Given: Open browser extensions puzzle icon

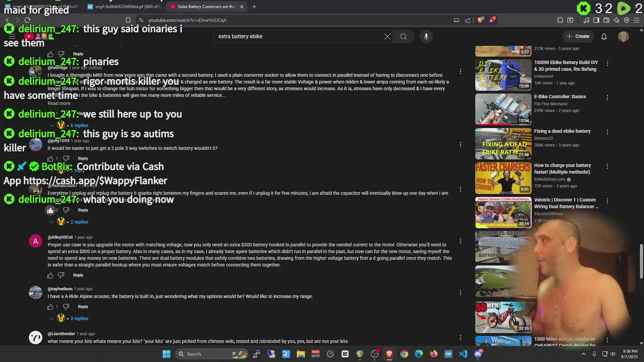Looking at the screenshot, I should pyautogui.click(x=560, y=20).
